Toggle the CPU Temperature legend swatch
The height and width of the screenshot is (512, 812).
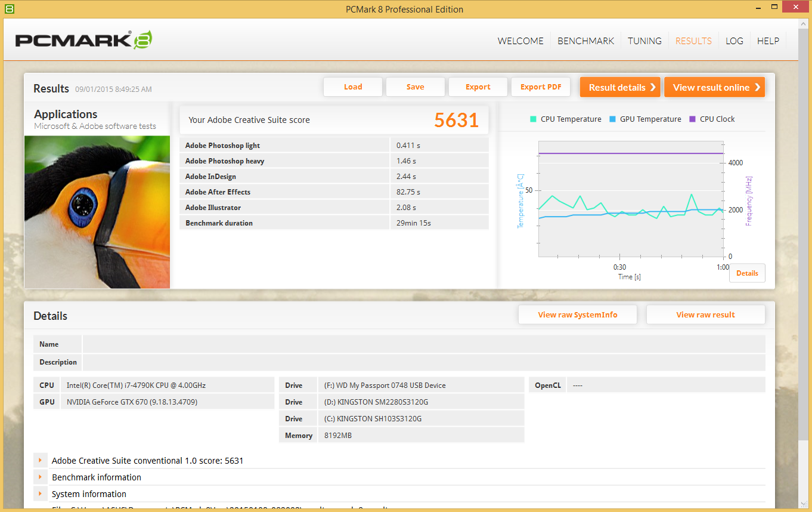tap(533, 119)
